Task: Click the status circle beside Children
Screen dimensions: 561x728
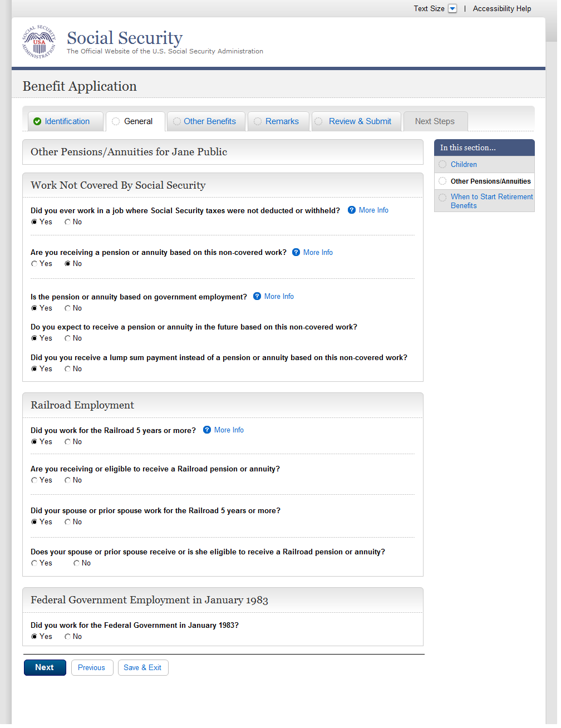Action: pos(442,164)
